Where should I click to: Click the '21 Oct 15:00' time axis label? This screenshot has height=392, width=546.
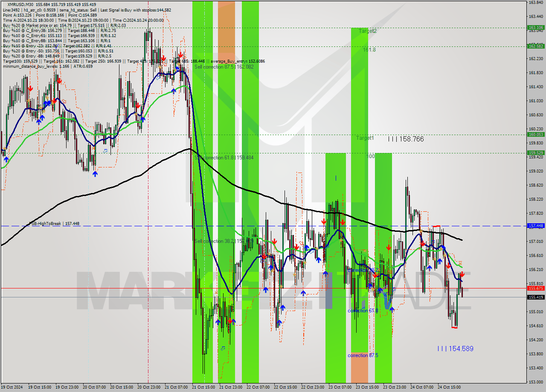point(204,387)
